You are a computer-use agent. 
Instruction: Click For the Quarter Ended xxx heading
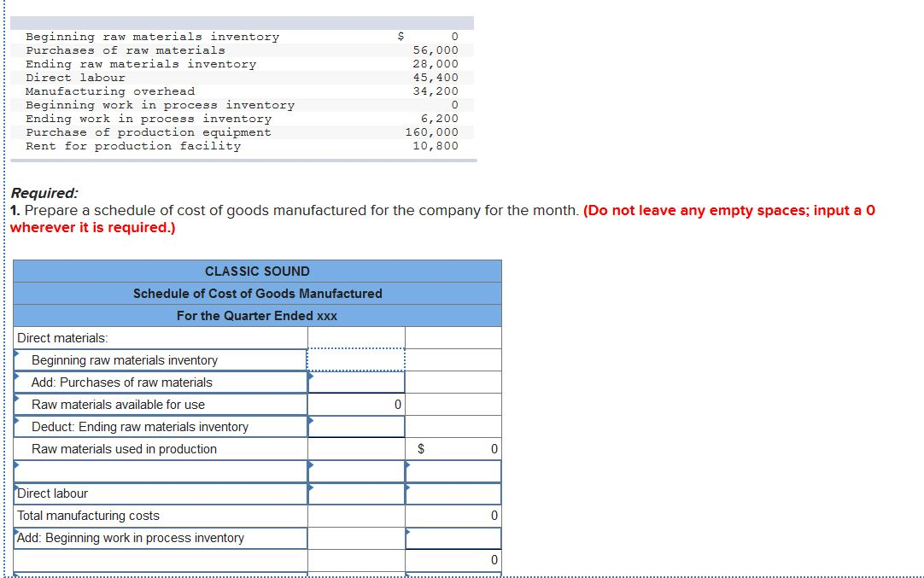257,316
